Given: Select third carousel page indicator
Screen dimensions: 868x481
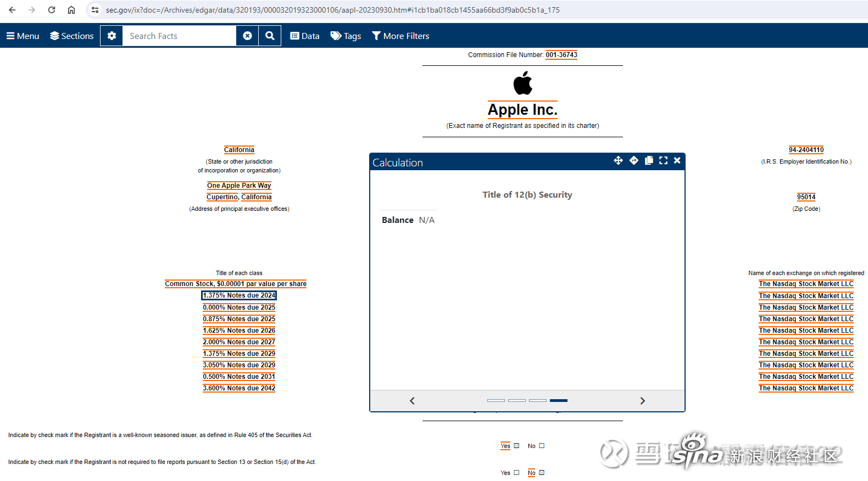Looking at the screenshot, I should point(538,400).
